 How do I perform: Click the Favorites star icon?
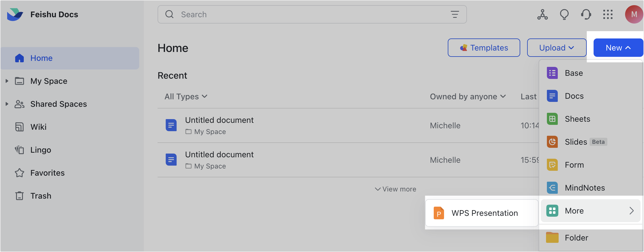[19, 173]
